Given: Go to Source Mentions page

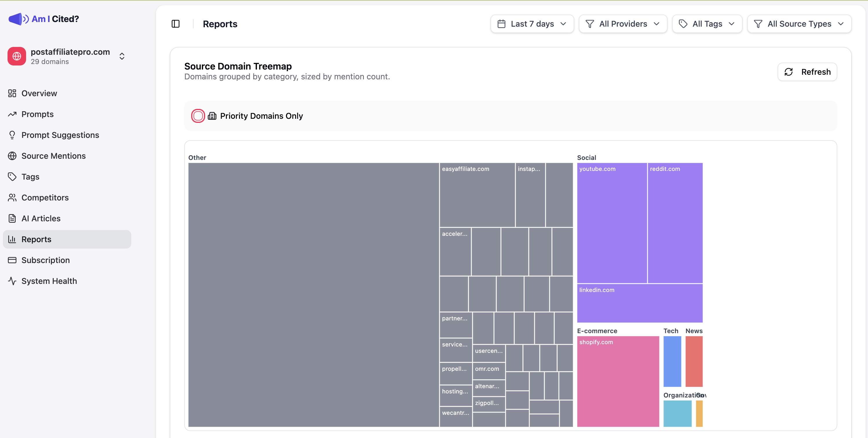Looking at the screenshot, I should 53,156.
